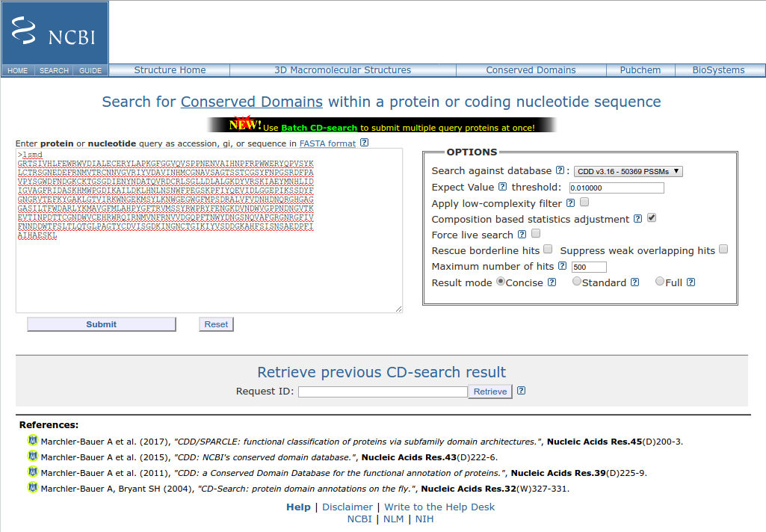Image resolution: width=766 pixels, height=532 pixels.
Task: Select Full result mode
Action: pyautogui.click(x=659, y=281)
